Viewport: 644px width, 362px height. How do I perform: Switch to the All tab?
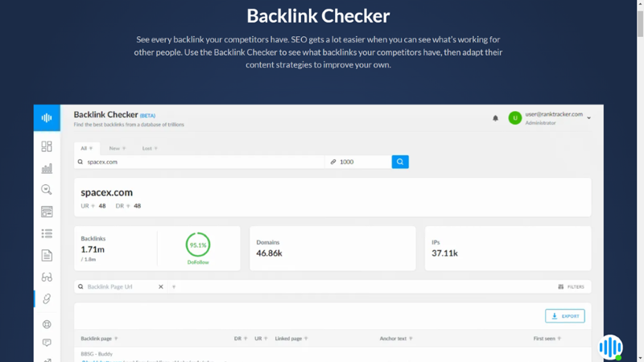pyautogui.click(x=87, y=148)
